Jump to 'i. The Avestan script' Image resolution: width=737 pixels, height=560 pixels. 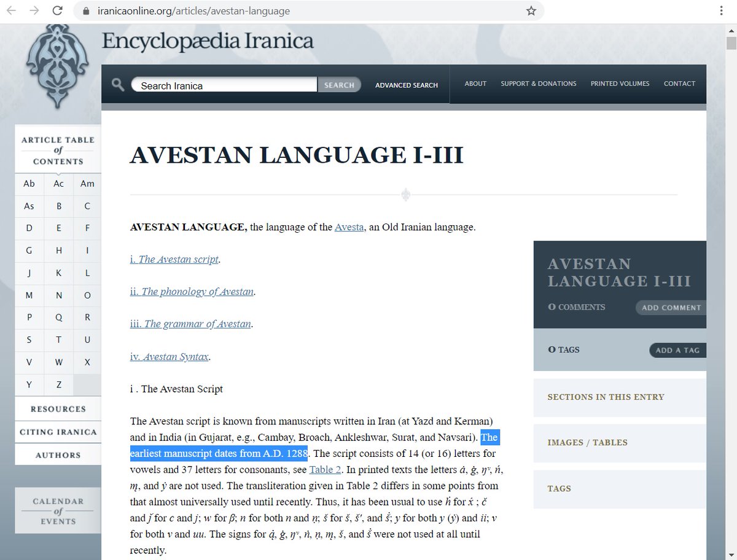click(174, 259)
